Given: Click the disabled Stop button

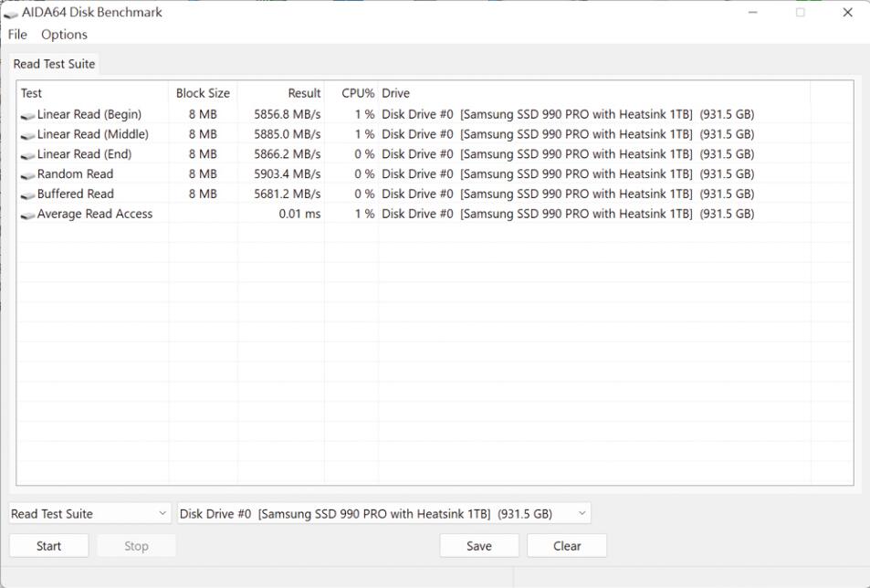Looking at the screenshot, I should pos(137,546).
